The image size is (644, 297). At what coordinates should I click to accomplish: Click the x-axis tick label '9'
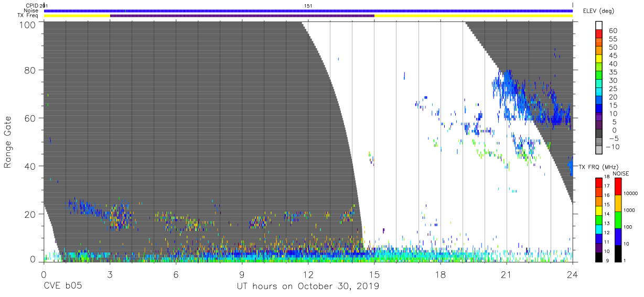click(242, 274)
